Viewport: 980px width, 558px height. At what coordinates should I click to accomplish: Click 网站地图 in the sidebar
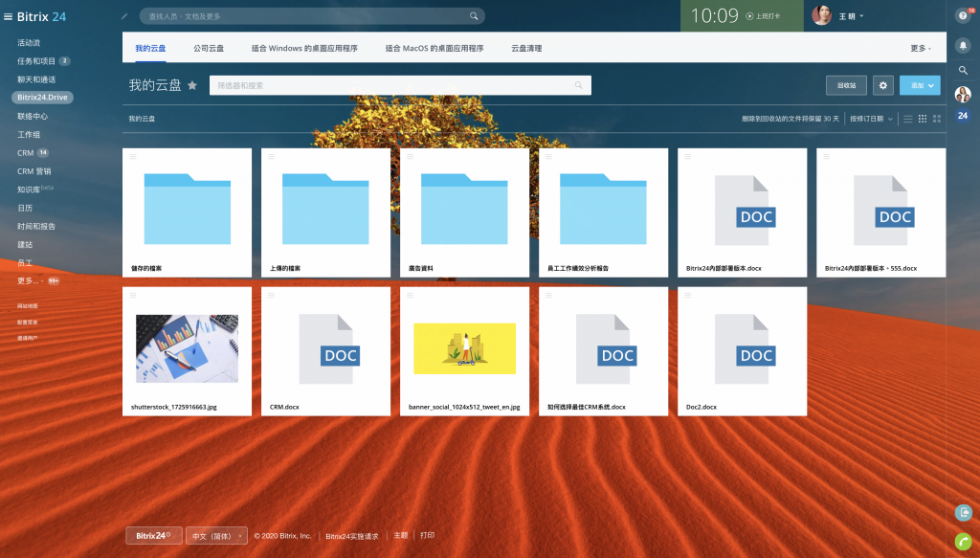[28, 306]
